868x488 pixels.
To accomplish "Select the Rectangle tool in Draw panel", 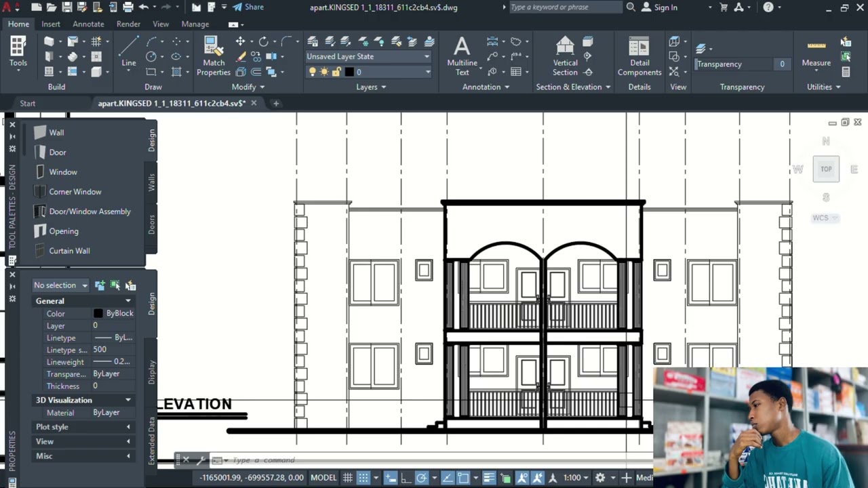I will click(x=151, y=72).
